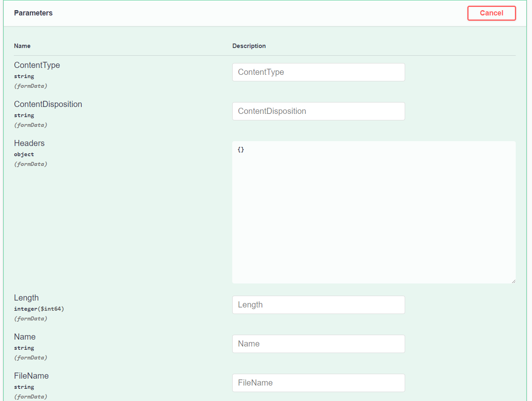This screenshot has width=532, height=401.
Task: Click the formData type under Length
Action: point(31,318)
